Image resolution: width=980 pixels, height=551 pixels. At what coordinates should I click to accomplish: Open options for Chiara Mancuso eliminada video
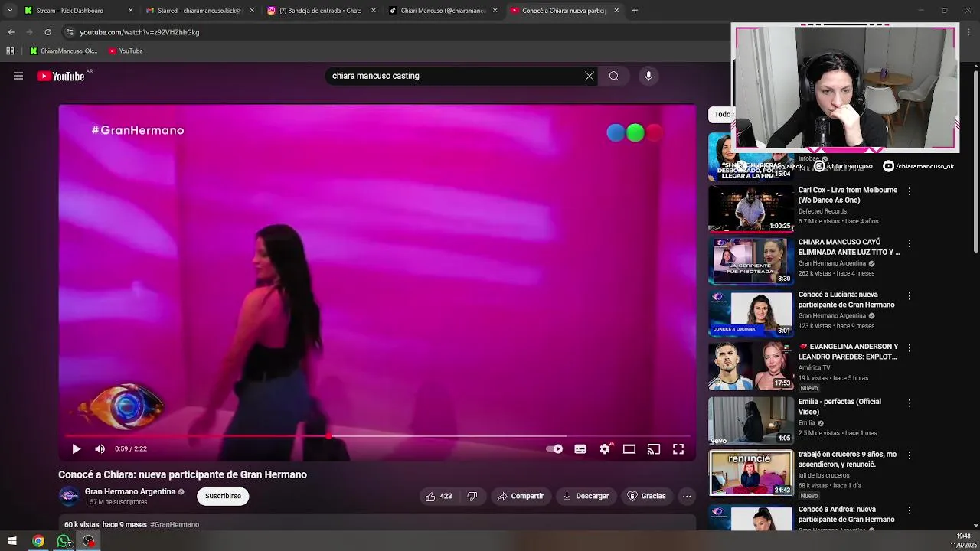coord(910,243)
